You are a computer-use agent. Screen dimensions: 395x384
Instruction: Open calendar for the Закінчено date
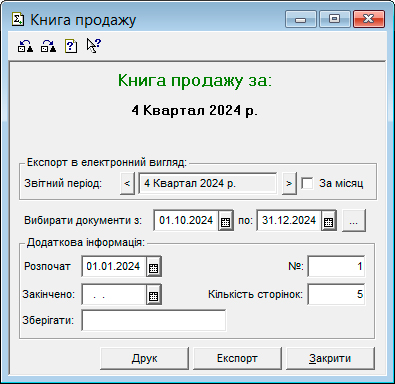pyautogui.click(x=154, y=295)
